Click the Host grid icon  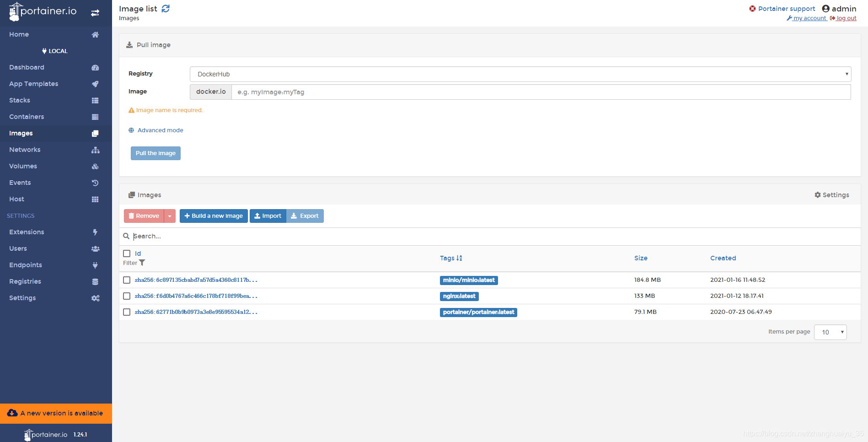(x=95, y=199)
